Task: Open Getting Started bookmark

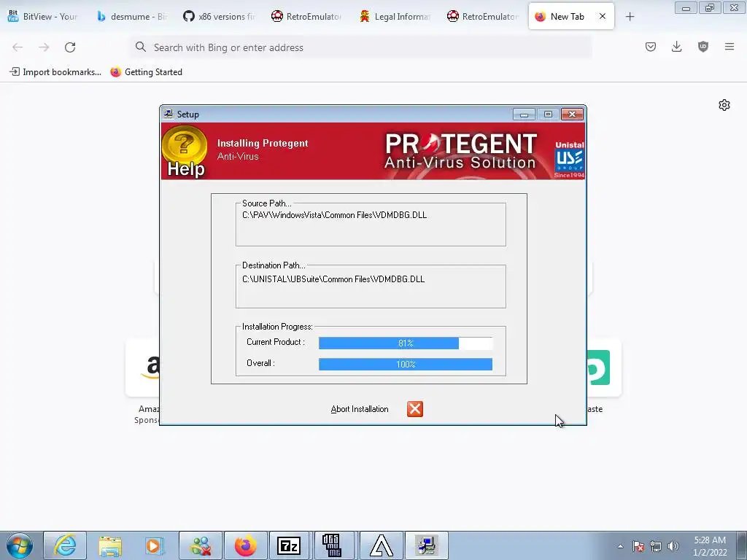Action: click(x=146, y=72)
